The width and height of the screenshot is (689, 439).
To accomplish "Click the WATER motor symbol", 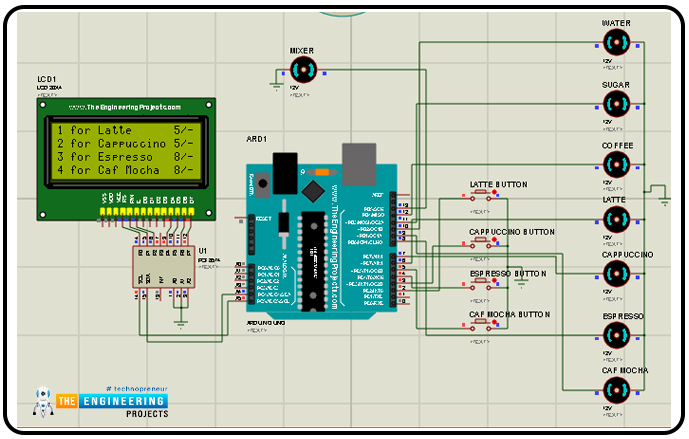I will [x=616, y=43].
